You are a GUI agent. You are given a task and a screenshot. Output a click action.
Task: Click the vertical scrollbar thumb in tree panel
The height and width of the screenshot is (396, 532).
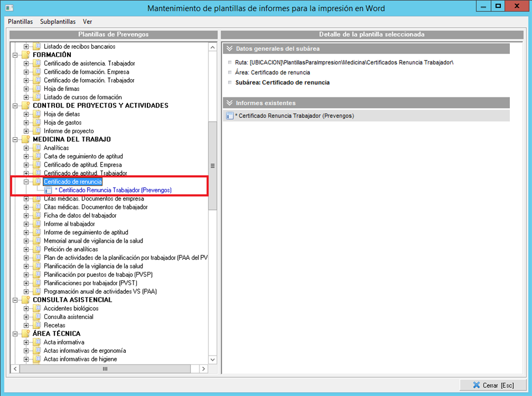coord(212,165)
